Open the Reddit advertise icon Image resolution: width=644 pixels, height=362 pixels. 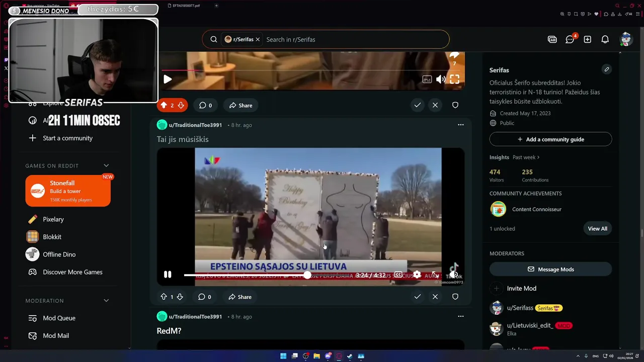coord(552,39)
